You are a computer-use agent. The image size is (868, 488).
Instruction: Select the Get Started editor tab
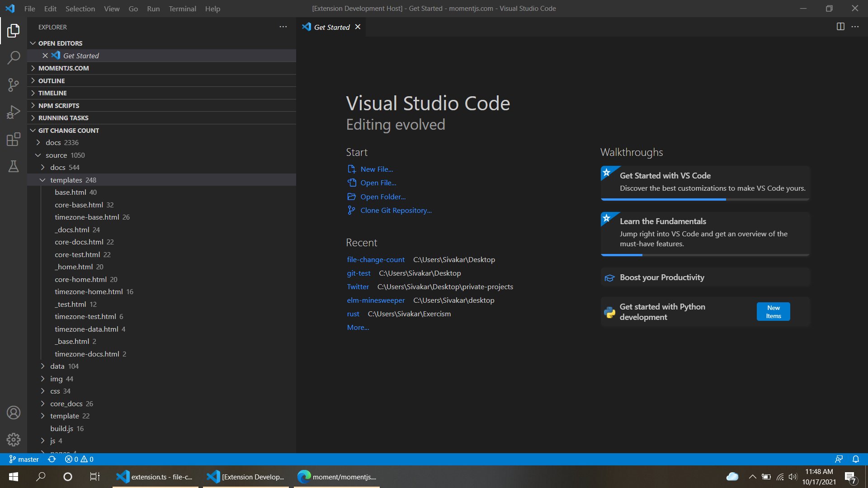point(331,27)
